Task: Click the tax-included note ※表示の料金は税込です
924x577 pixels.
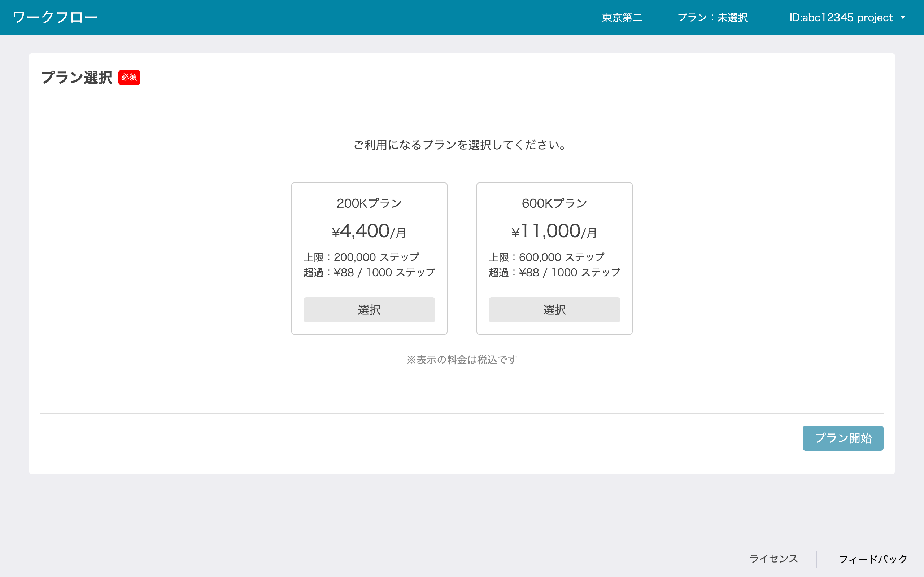Action: click(462, 360)
